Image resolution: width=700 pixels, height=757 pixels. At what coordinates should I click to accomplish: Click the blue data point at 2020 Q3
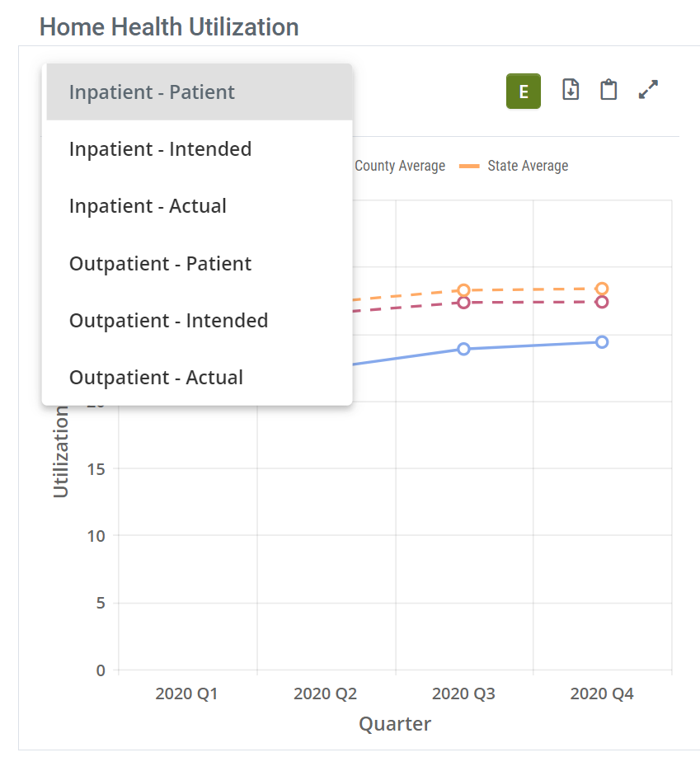click(x=463, y=349)
